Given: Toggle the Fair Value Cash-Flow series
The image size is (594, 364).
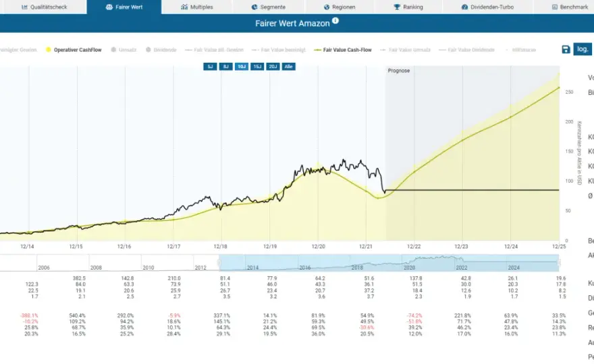Looking at the screenshot, I should [x=343, y=50].
